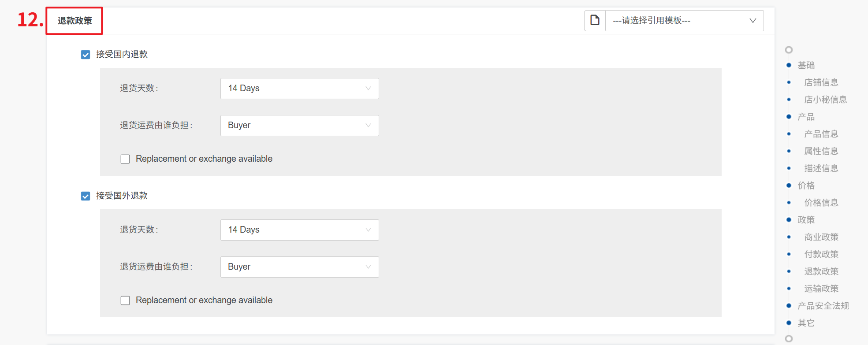Uncheck 接受国内退款 checkbox
This screenshot has height=345, width=868.
86,55
